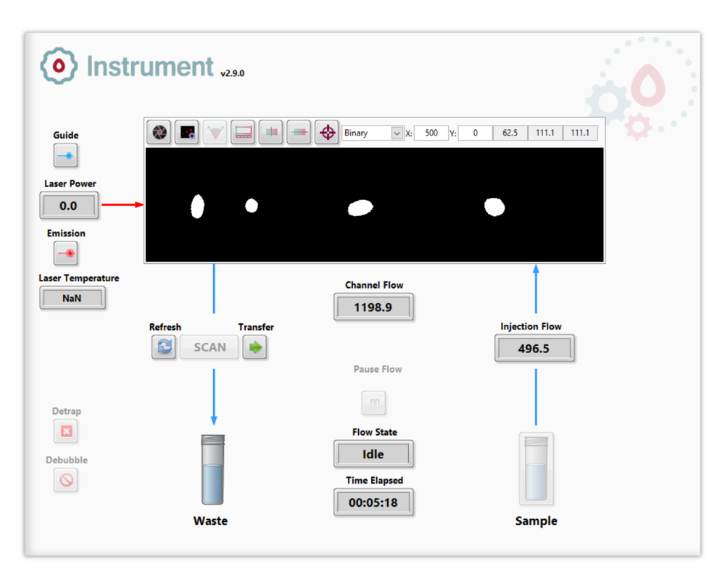
Task: Open the particle detection image icon
Action: tap(186, 132)
